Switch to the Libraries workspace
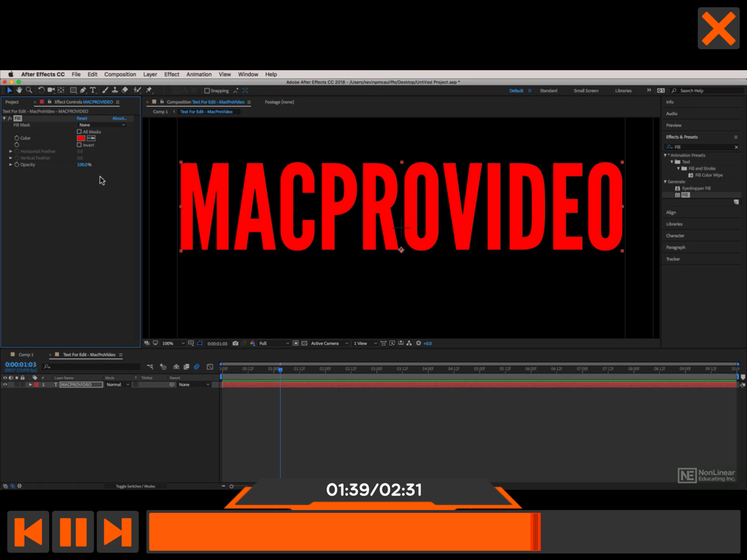Screen dimensions: 747x560 pyautogui.click(x=623, y=90)
